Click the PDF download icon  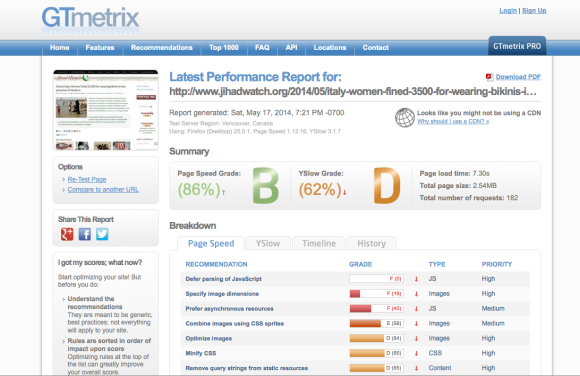pyautogui.click(x=489, y=77)
